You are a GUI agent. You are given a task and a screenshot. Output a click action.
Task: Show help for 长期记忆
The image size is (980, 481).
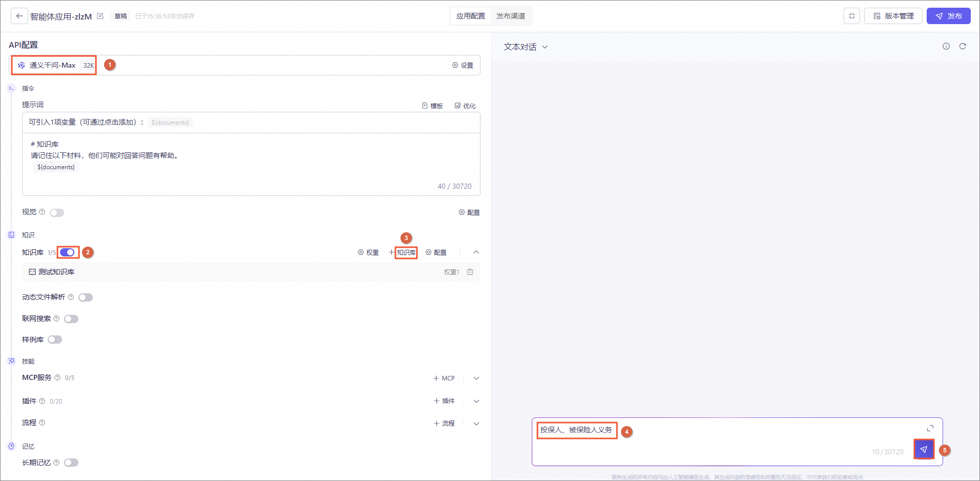pos(56,463)
